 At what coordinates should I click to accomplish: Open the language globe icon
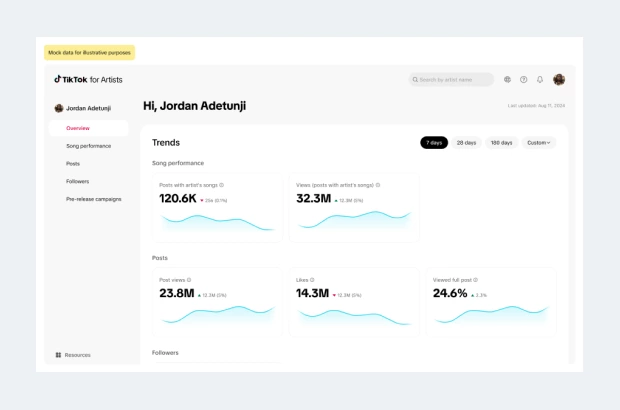pyautogui.click(x=507, y=79)
